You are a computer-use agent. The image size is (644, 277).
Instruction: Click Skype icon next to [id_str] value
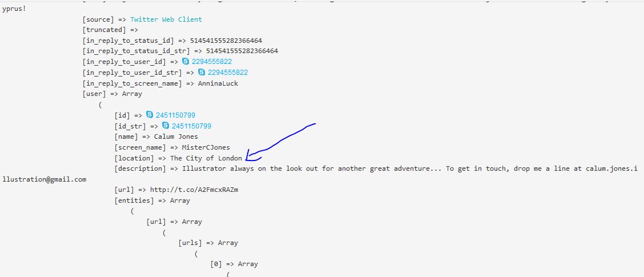tap(166, 126)
